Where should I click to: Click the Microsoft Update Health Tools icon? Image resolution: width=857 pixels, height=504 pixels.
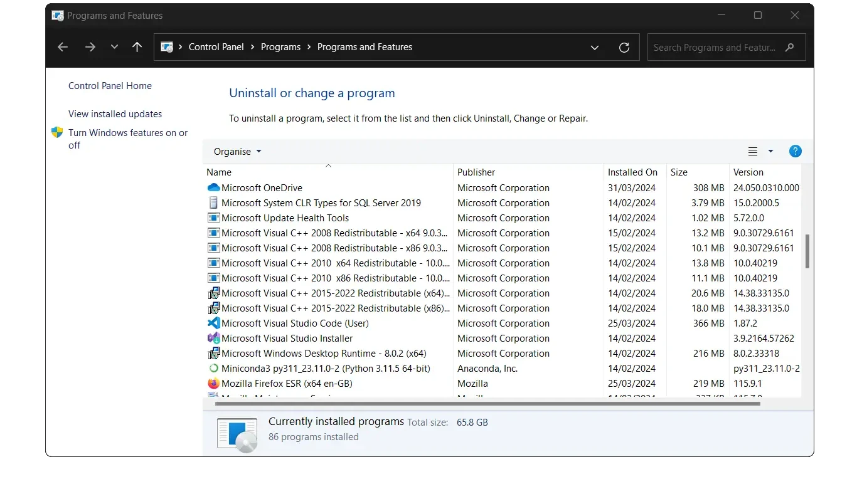click(213, 218)
